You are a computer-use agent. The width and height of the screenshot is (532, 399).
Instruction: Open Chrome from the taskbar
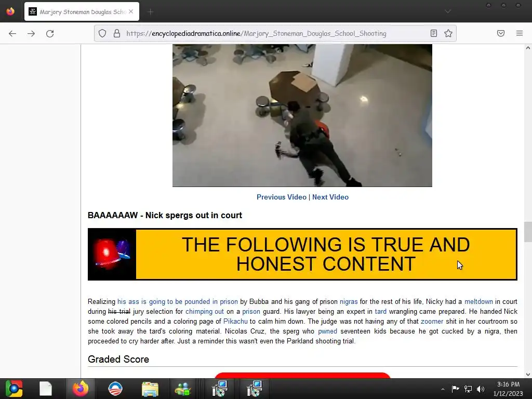[x=14, y=389]
